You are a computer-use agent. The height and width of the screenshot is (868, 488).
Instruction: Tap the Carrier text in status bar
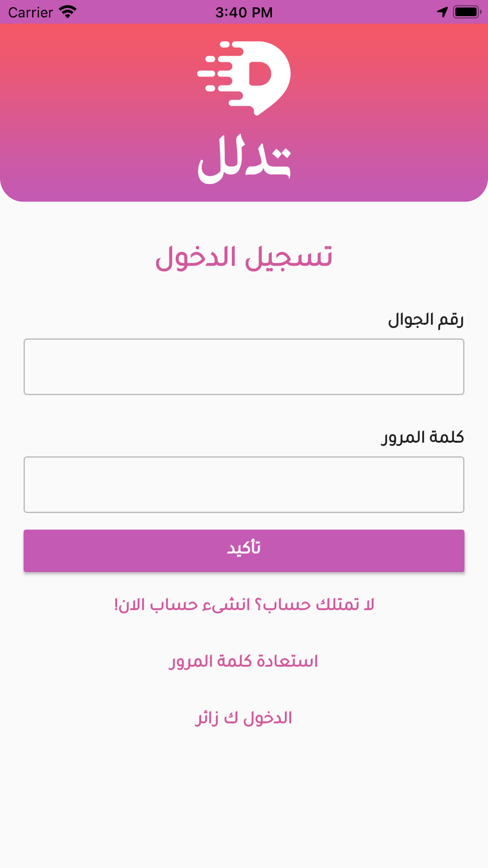30,12
